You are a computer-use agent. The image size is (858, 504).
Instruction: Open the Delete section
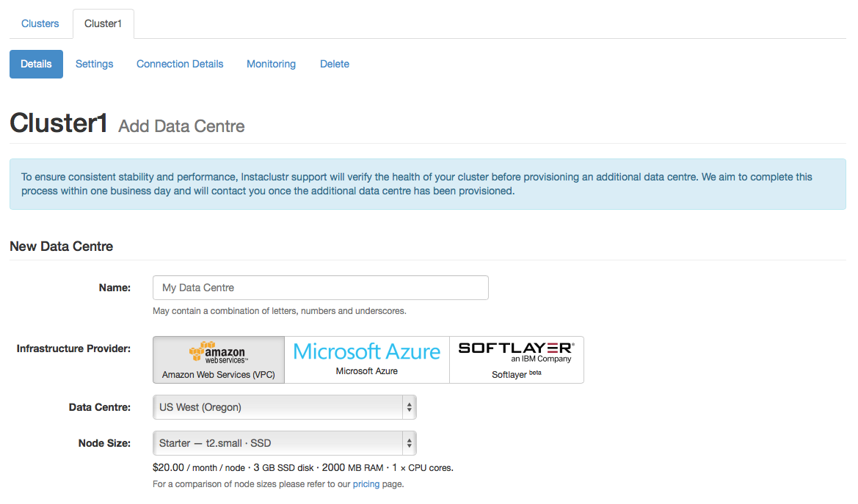[335, 64]
